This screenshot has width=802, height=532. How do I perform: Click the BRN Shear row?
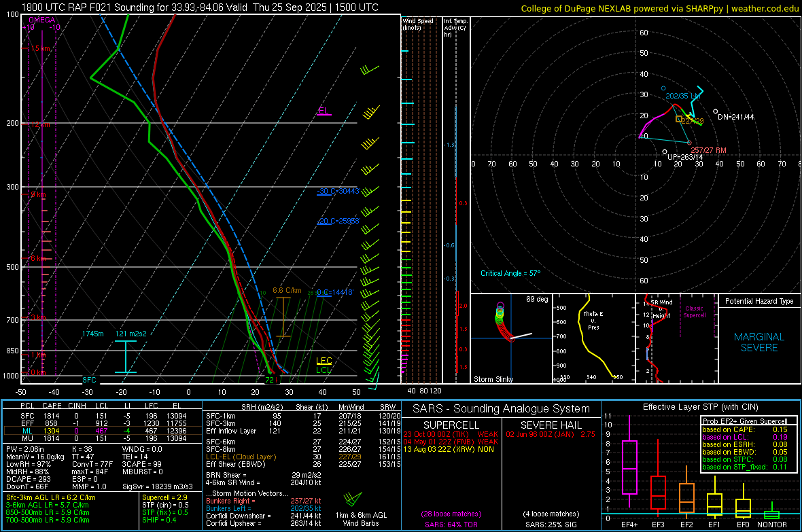click(264, 475)
